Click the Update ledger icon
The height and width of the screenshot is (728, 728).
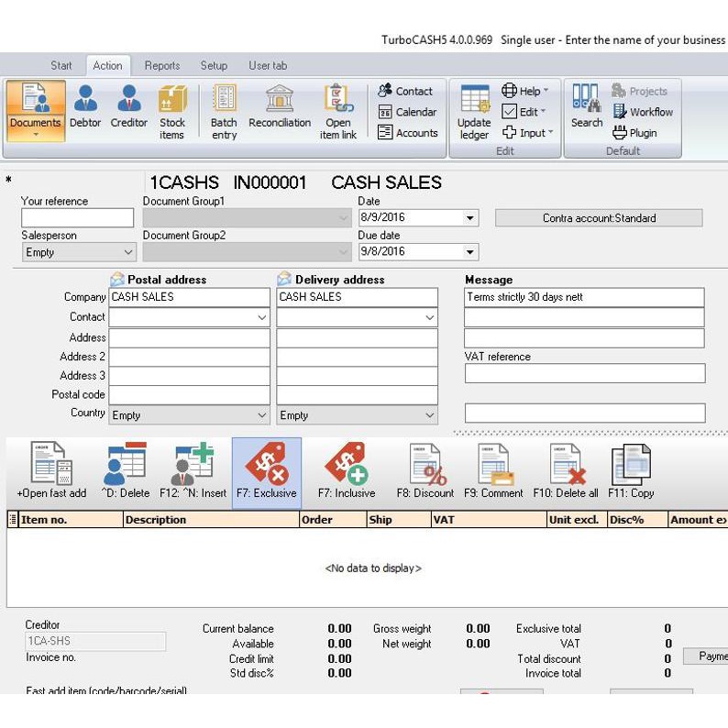pyautogui.click(x=474, y=112)
